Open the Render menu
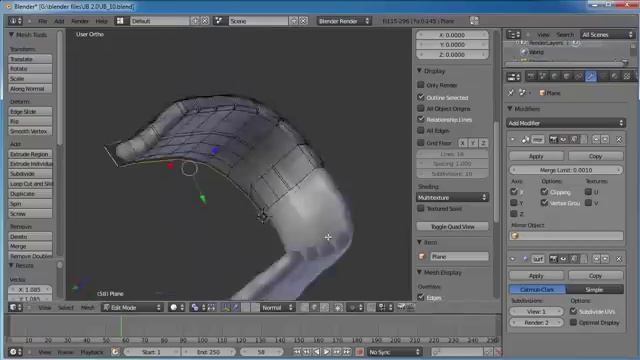Viewport: 640px width, 360px height. click(80, 21)
